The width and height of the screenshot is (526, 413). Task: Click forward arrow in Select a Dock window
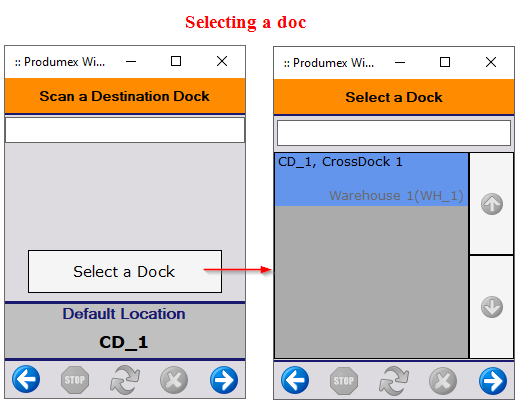493,381
